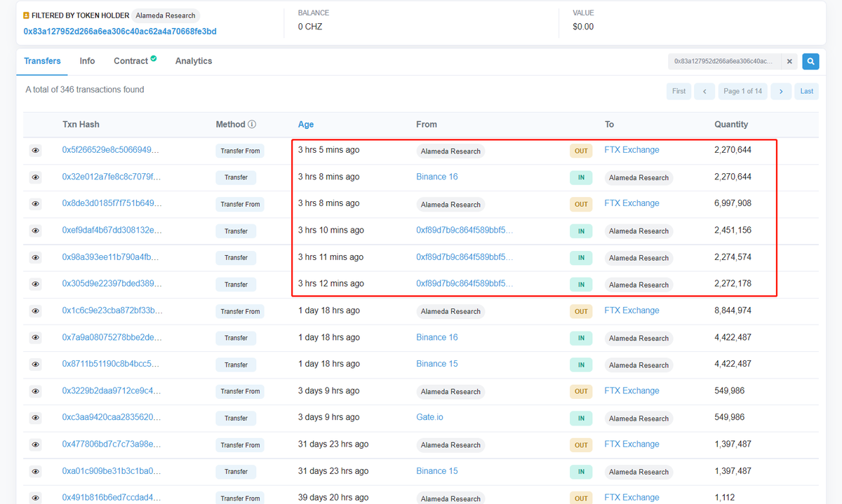The width and height of the screenshot is (842, 504).
Task: View details eye icon for 0x491b816b6ed7ccdad4 row
Action: click(36, 498)
